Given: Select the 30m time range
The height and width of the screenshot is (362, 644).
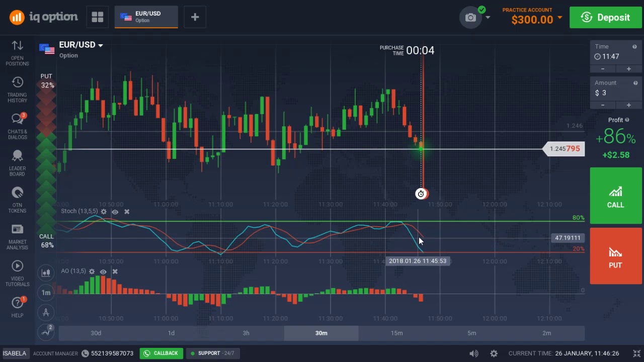Looking at the screenshot, I should [x=321, y=333].
